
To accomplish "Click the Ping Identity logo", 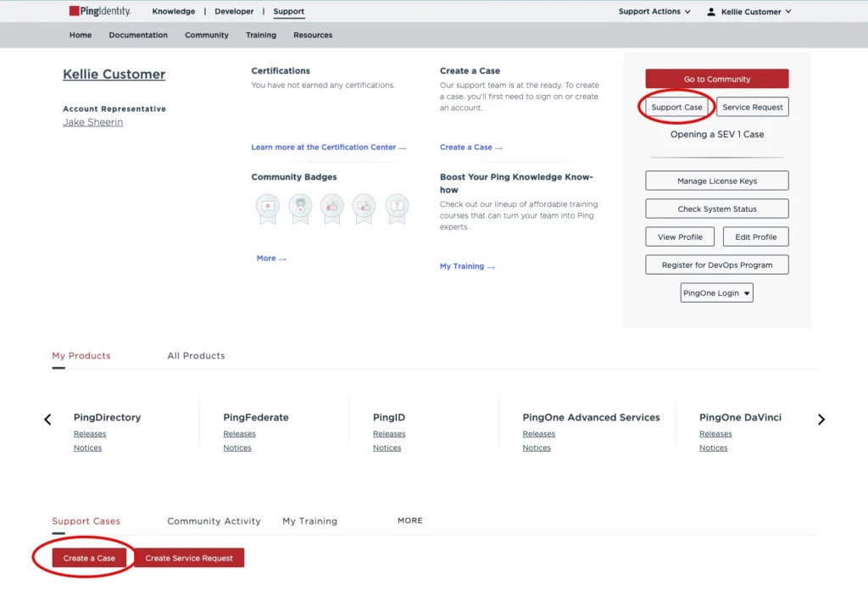I will [x=100, y=11].
